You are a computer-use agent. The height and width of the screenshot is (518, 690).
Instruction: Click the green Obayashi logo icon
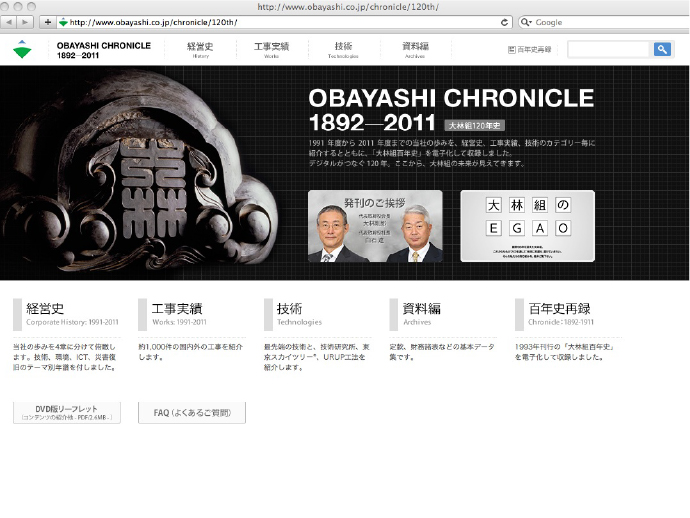click(x=22, y=49)
